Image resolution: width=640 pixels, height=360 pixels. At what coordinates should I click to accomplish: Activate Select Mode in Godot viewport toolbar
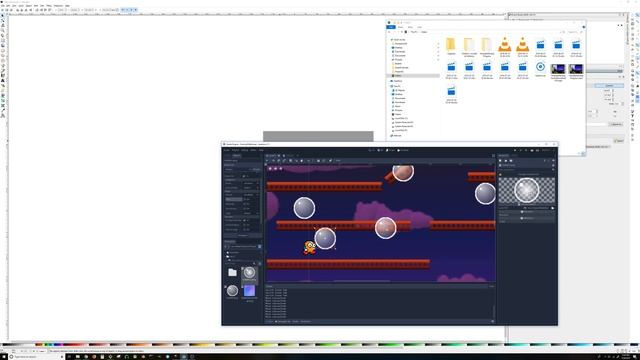267,160
